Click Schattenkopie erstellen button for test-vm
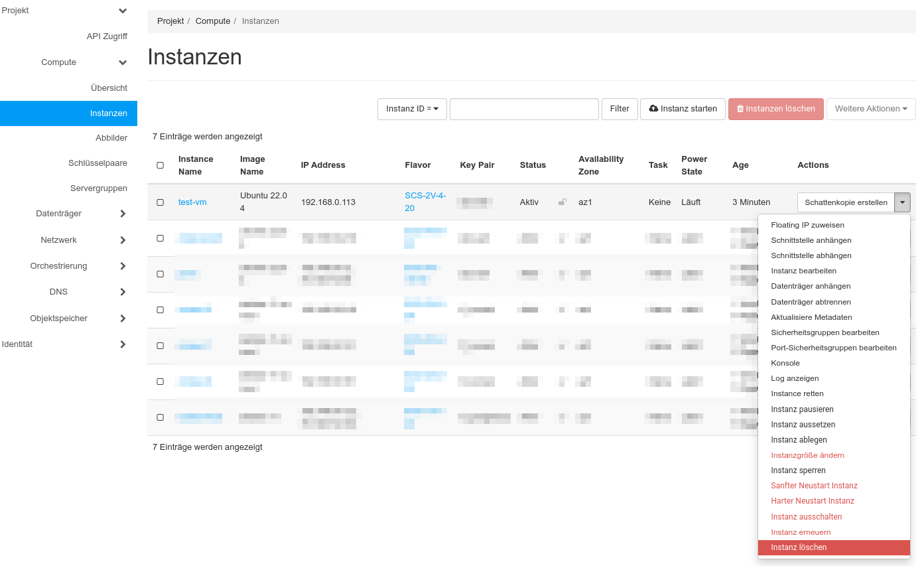The width and height of the screenshot is (924, 566). click(x=846, y=202)
